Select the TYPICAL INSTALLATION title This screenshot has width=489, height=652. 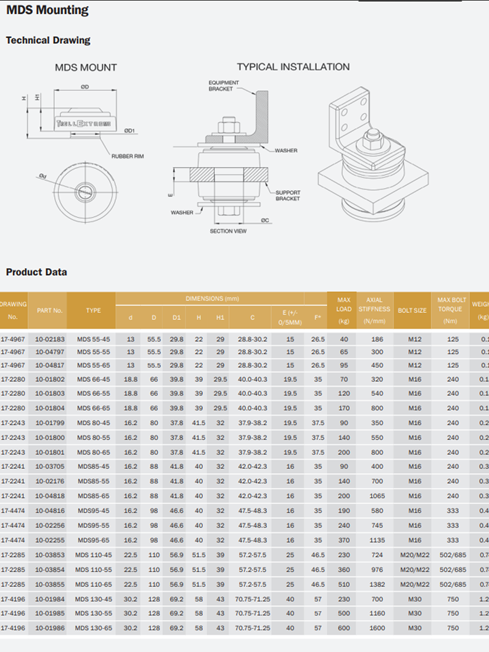[293, 67]
